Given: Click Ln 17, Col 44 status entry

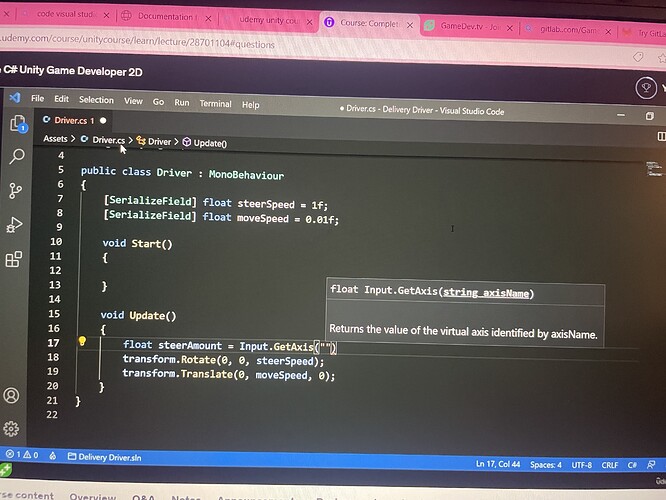Looking at the screenshot, I should (x=497, y=464).
